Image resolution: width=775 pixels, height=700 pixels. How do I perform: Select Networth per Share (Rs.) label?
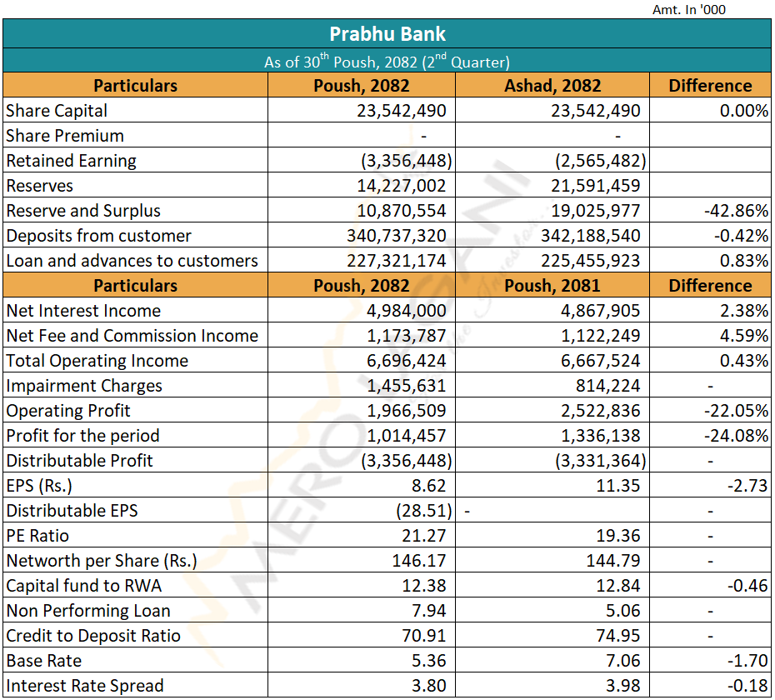101,561
